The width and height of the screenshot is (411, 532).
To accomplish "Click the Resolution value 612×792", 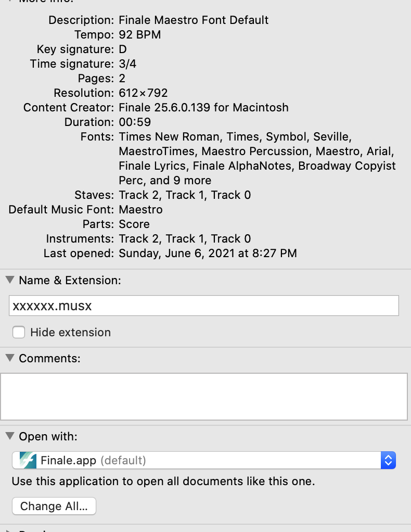I will pos(143,93).
